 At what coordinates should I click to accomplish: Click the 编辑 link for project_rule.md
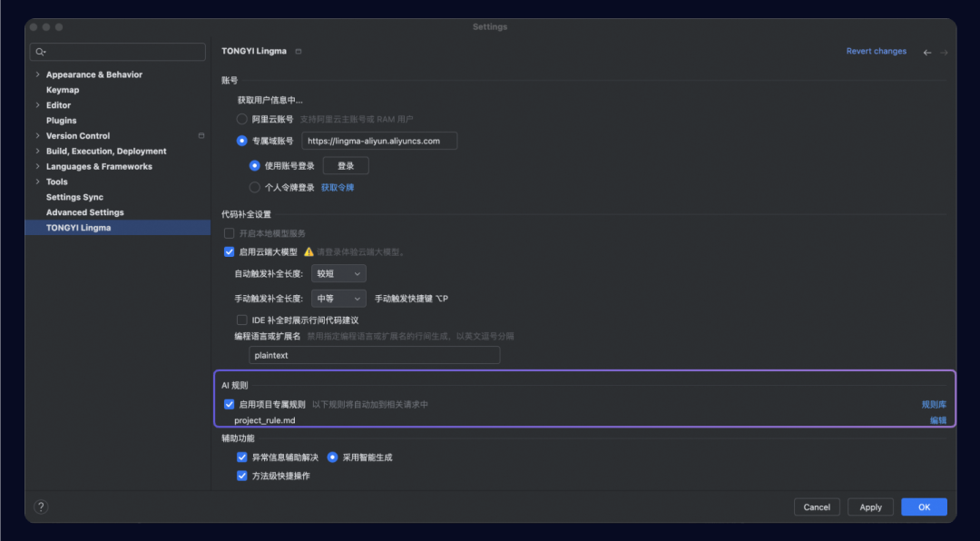coord(938,420)
